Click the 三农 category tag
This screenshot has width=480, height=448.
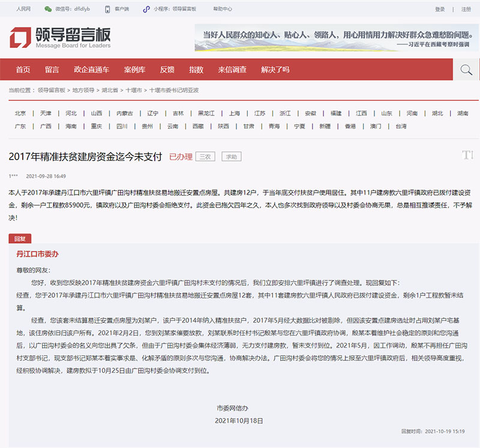coord(205,157)
